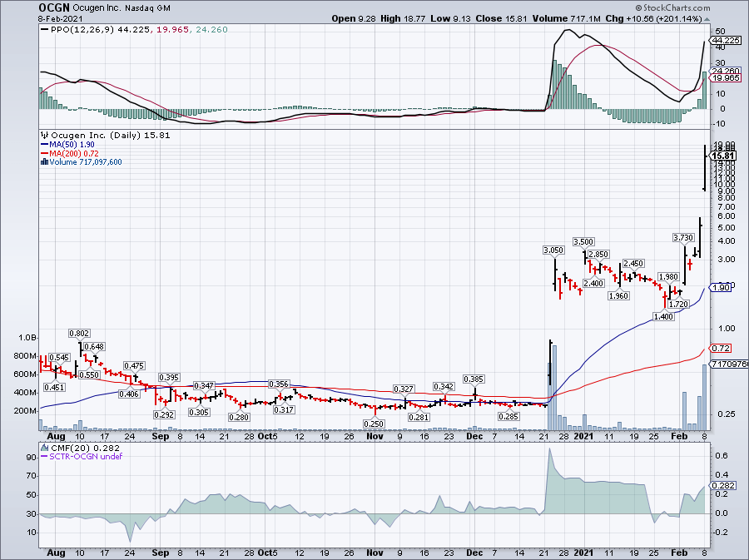Screen dimensions: 749x560
Task: Click the 1.90 MA(50) axis marker
Action: pos(721,287)
